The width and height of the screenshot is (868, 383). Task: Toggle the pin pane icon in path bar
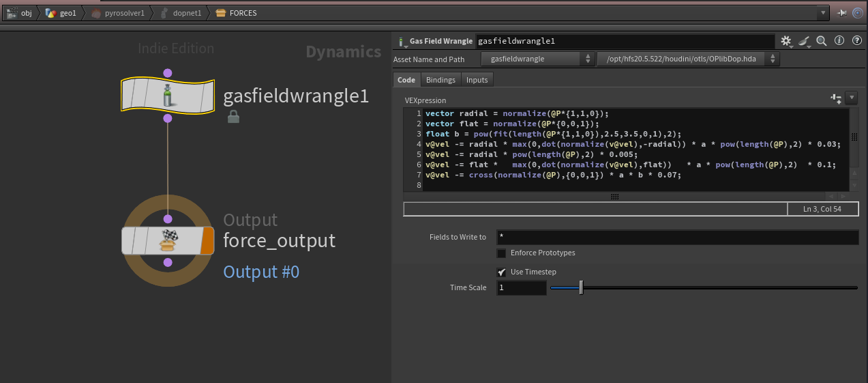841,13
